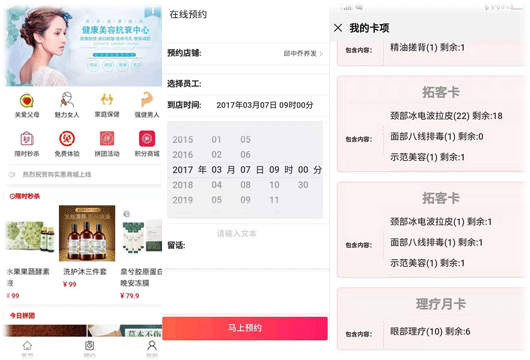Click the announcement speaker icon
This screenshot has height=360, width=530.
click(x=12, y=174)
